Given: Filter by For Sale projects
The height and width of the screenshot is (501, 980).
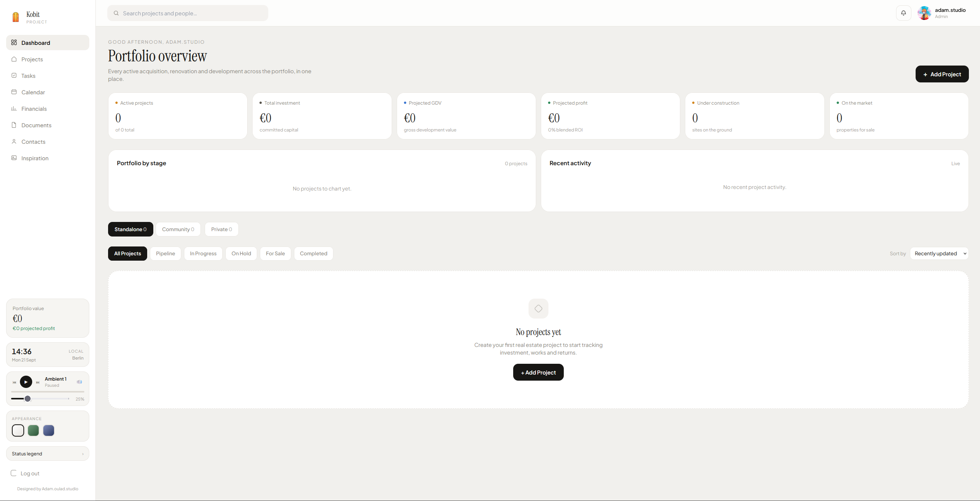Looking at the screenshot, I should pyautogui.click(x=276, y=253).
